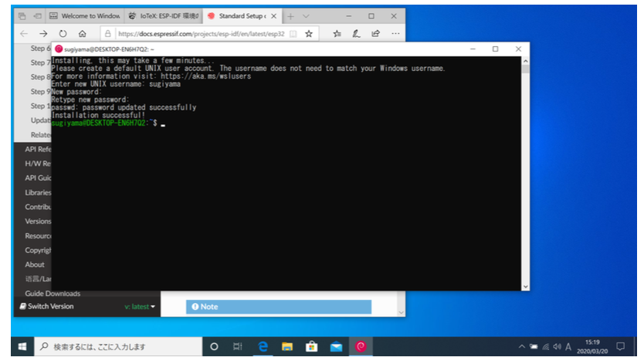644x364 pixels.
Task: Click the Debian terminal taskbar icon
Action: (x=359, y=347)
